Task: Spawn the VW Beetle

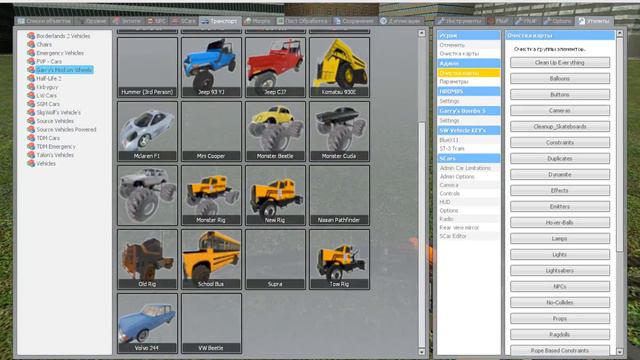Action: [x=211, y=323]
